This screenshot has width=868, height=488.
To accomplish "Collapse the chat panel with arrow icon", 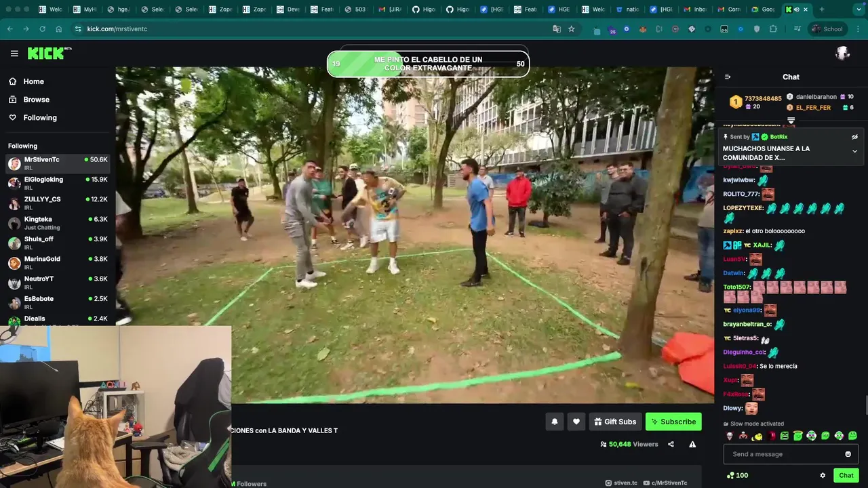I will click(728, 77).
